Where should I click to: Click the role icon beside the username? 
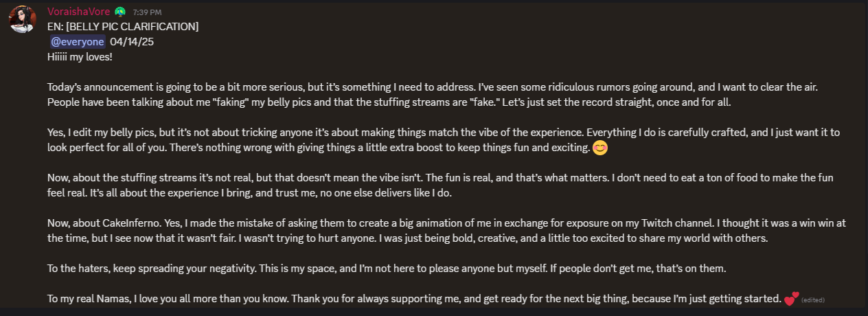(x=119, y=12)
